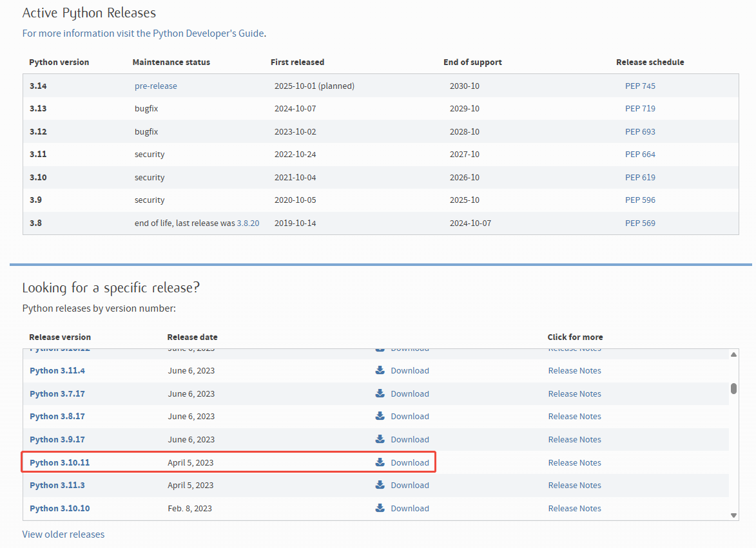This screenshot has height=548, width=756.
Task: Open the Python 3.11.4 release page
Action: (x=57, y=370)
